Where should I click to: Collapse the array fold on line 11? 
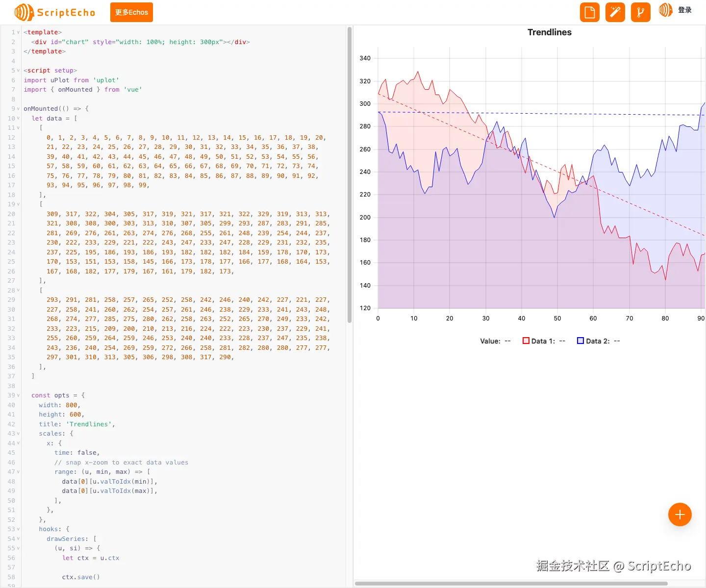coord(19,128)
